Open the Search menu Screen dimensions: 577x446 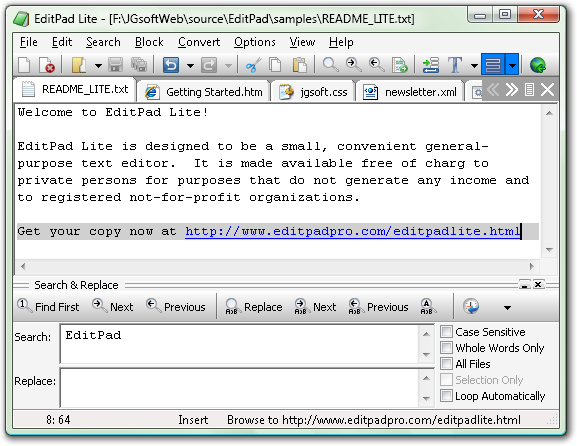pos(103,42)
